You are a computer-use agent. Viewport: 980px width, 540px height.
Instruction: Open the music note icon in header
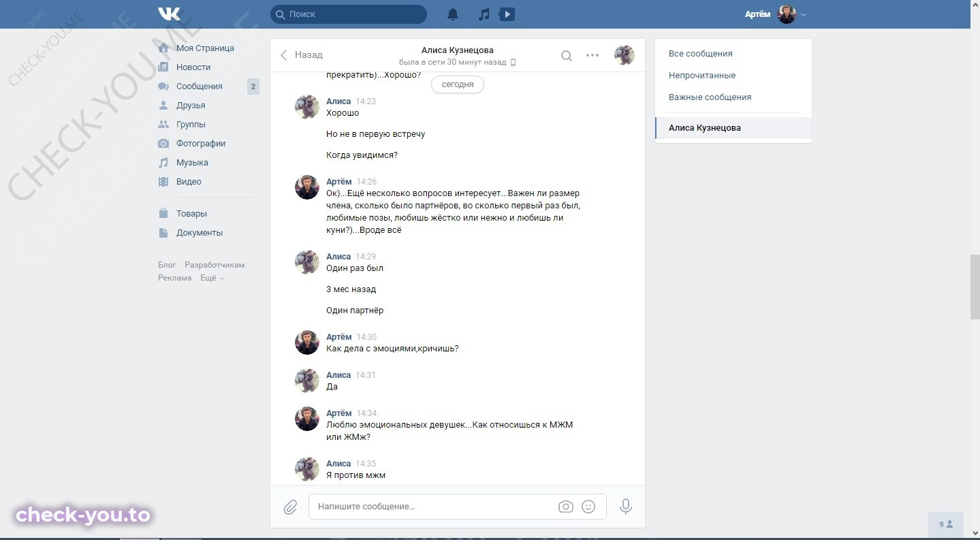pyautogui.click(x=484, y=14)
